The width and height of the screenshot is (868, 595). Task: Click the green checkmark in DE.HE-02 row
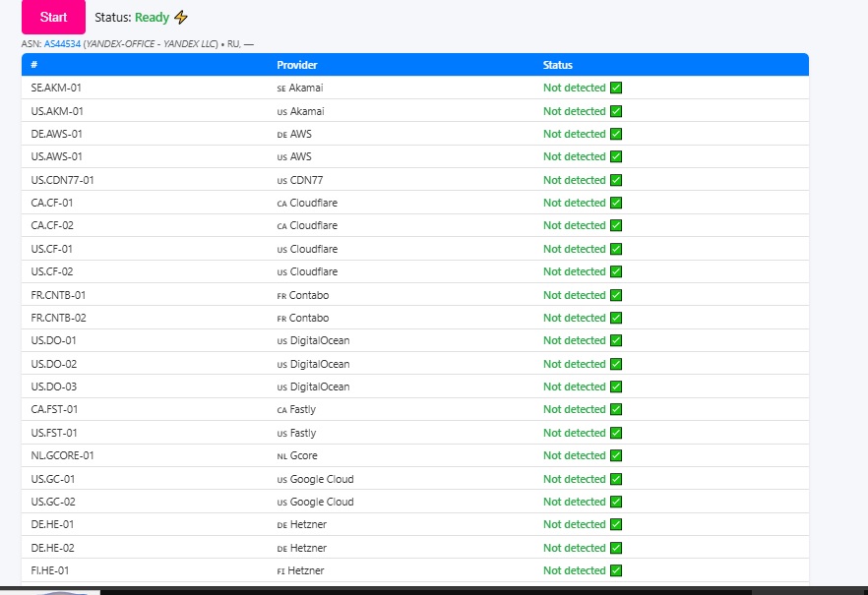click(x=616, y=548)
